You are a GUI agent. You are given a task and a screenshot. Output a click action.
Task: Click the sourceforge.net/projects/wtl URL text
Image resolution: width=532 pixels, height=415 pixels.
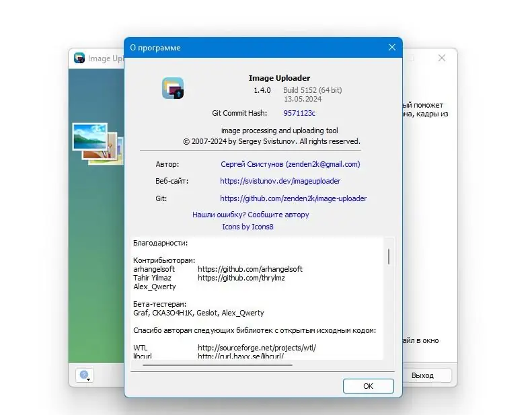click(x=257, y=348)
